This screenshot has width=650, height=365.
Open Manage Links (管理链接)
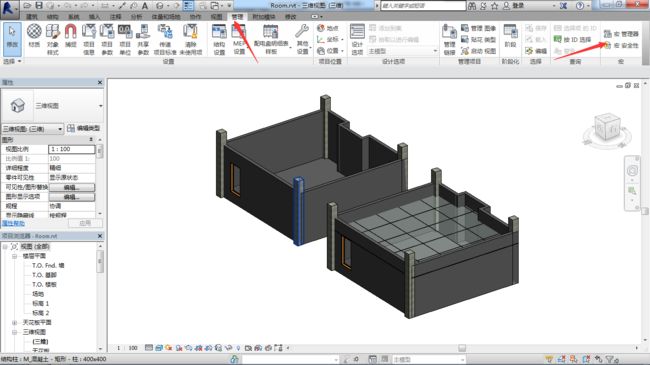(x=449, y=39)
